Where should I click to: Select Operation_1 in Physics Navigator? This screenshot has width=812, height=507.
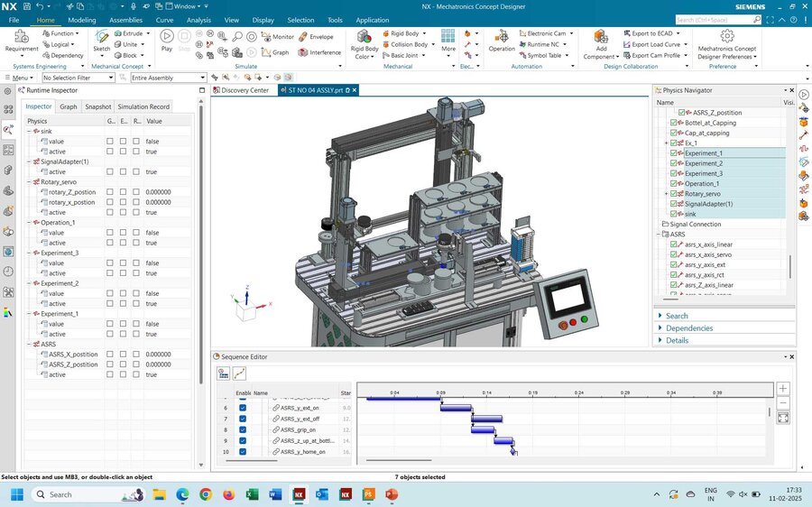click(702, 183)
